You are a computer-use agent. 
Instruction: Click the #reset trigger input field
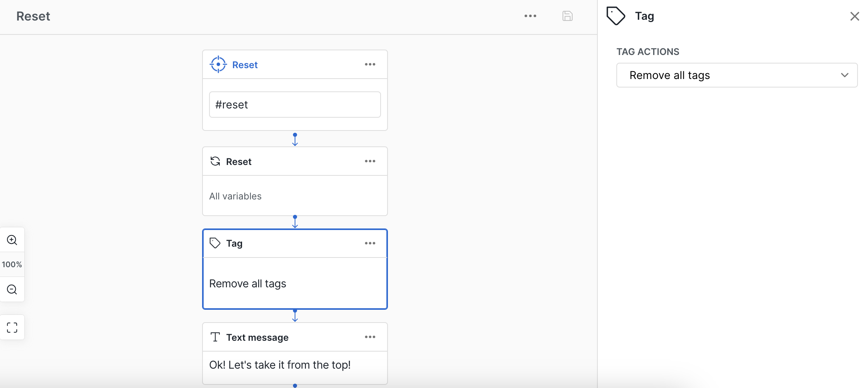295,105
